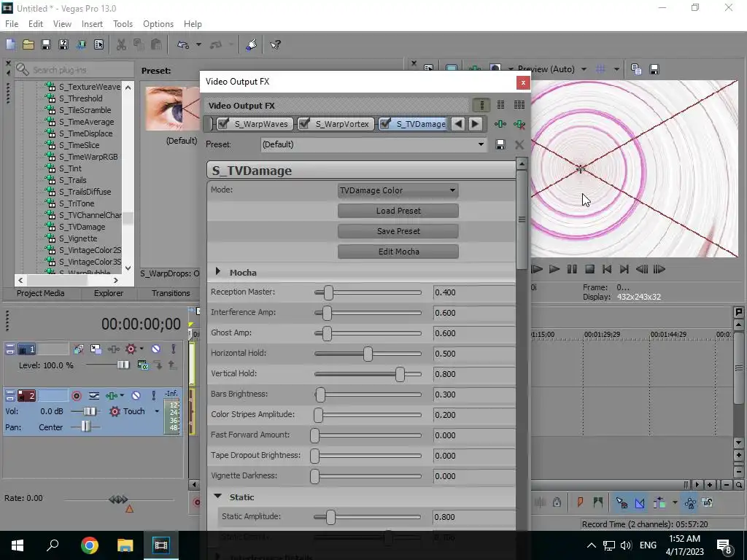
Task: Switch to the Transitions tab
Action: click(171, 293)
